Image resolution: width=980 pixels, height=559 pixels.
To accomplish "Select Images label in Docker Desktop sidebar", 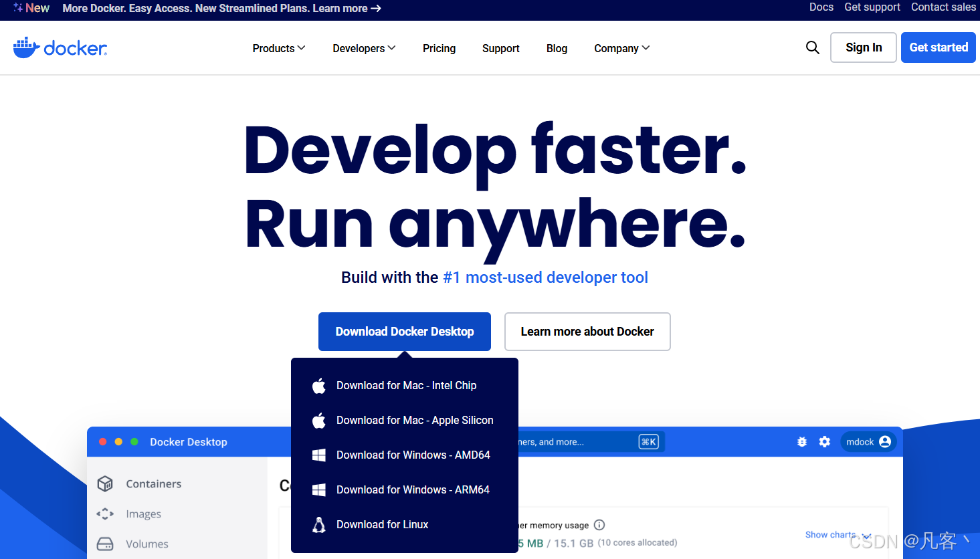I will 143,514.
